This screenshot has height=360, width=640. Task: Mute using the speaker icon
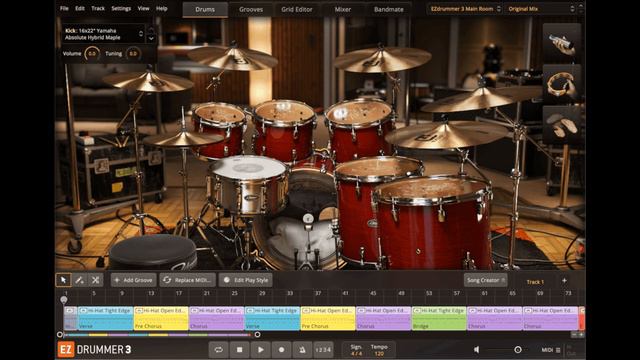click(476, 350)
